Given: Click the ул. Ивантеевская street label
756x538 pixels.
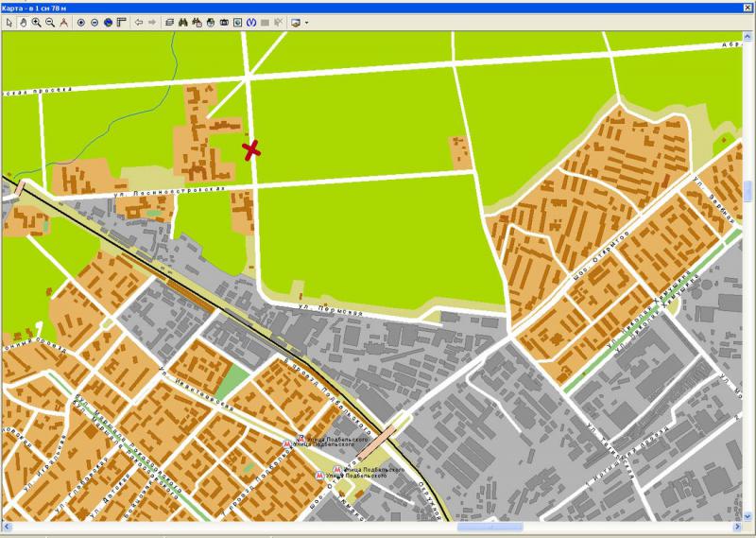Looking at the screenshot, I should 197,389.
